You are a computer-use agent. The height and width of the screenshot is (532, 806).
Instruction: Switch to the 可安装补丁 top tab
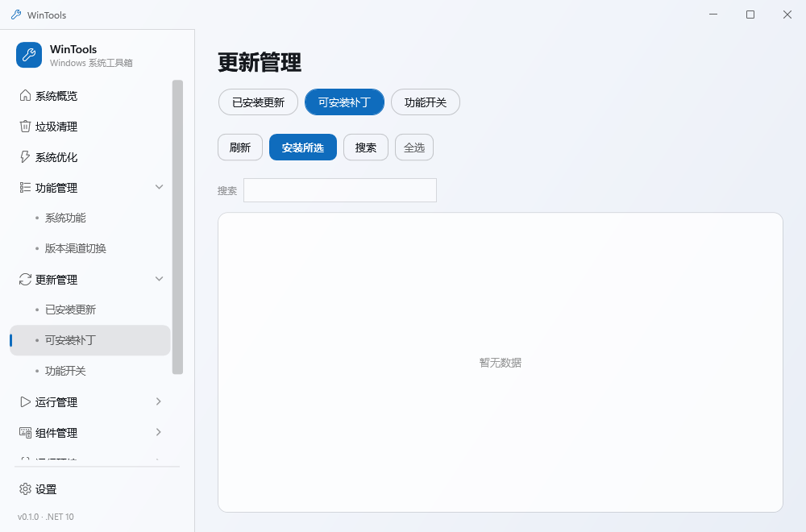(x=344, y=102)
